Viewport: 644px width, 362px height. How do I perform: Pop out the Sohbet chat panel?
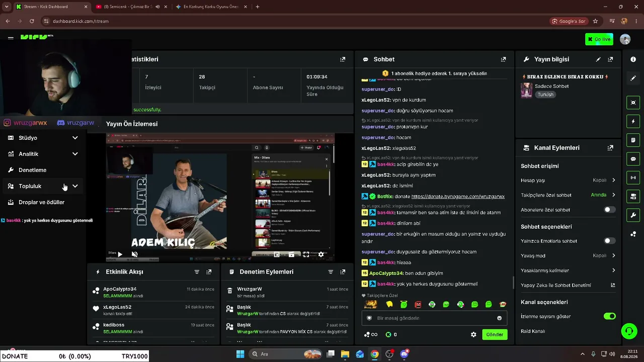503,59
